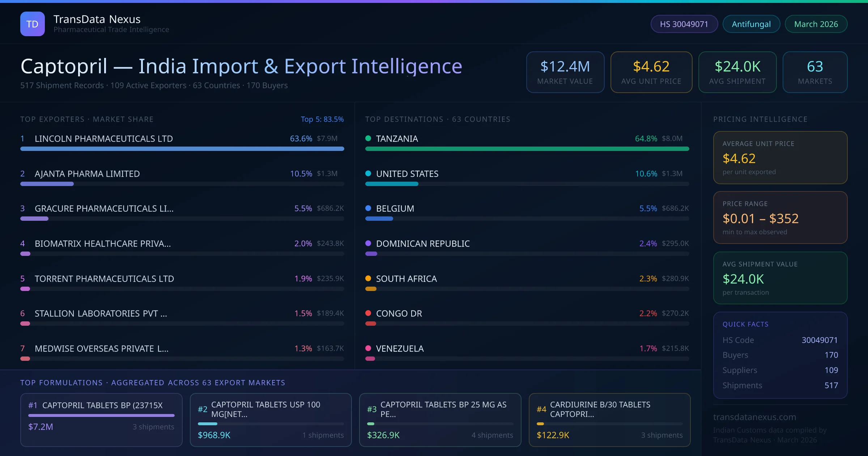The image size is (868, 456).
Task: Click Tanzania's green dot marker
Action: click(x=368, y=138)
